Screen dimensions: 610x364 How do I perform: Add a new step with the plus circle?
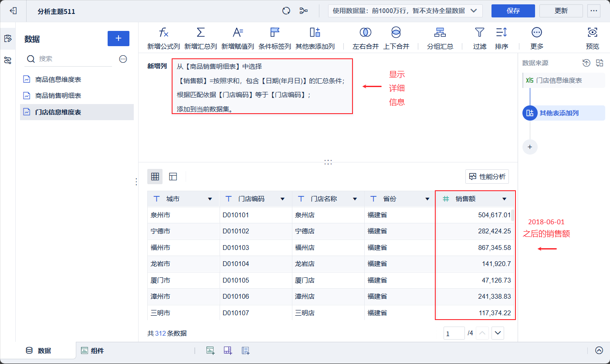[x=530, y=147]
